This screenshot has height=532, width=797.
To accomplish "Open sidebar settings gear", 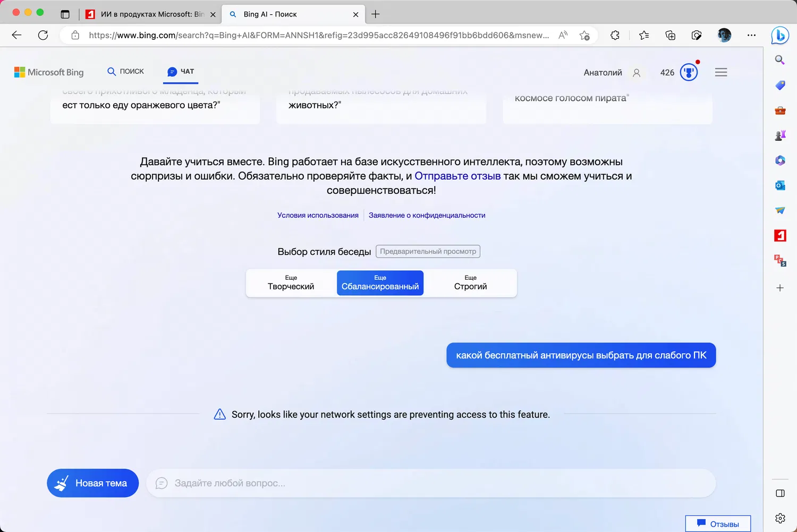I will (x=780, y=518).
